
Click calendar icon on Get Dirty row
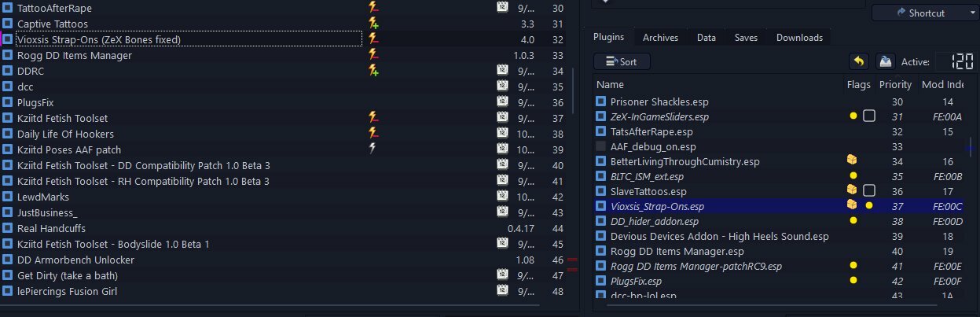pos(502,275)
